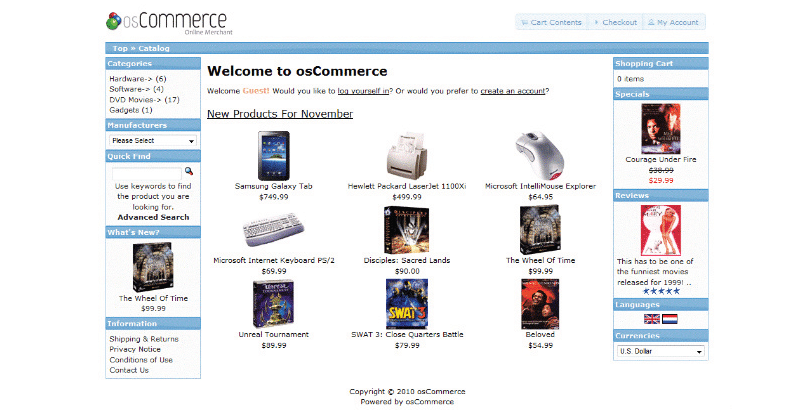800x410 pixels.
Task: Click the Microsoft keyboard product image
Action: [274, 230]
